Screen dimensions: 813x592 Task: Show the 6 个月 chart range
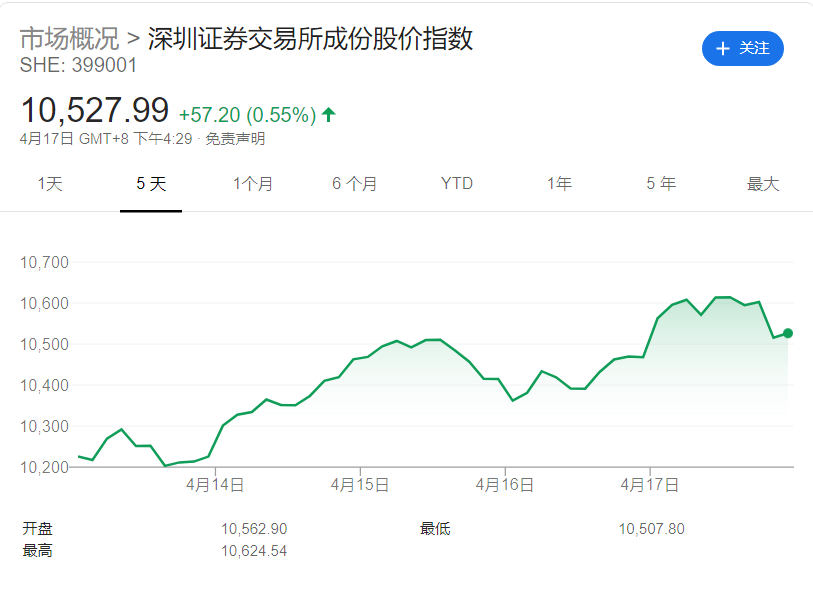click(x=355, y=184)
